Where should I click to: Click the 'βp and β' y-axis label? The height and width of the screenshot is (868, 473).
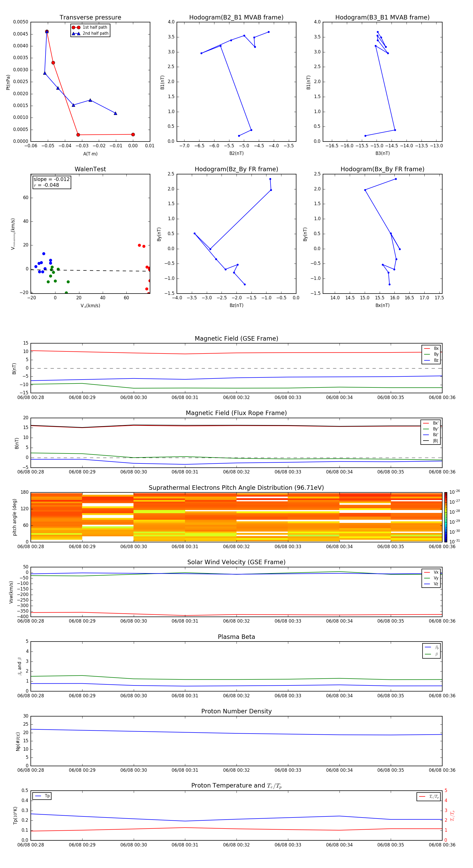(19, 666)
